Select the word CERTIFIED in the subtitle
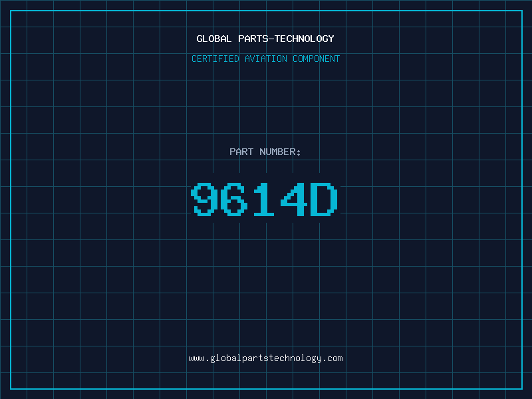 point(215,59)
